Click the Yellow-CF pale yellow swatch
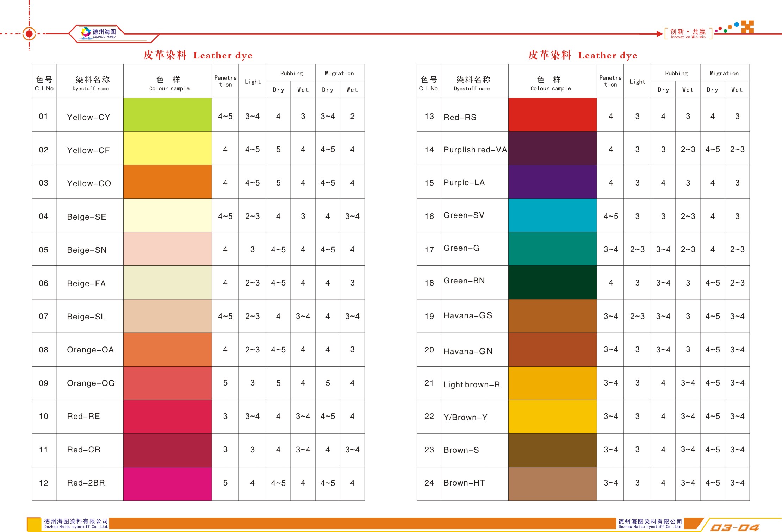Screen dimensions: 782x532 (168, 148)
